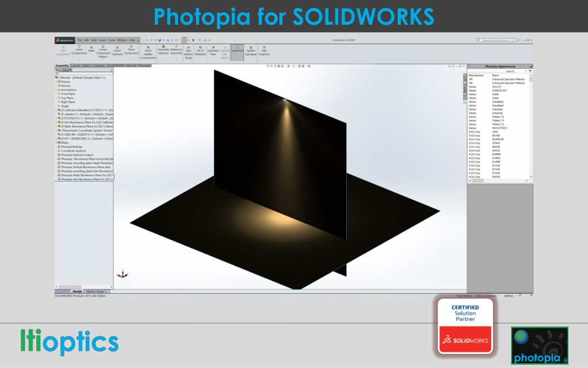Expand the Mates tree node

click(56, 143)
